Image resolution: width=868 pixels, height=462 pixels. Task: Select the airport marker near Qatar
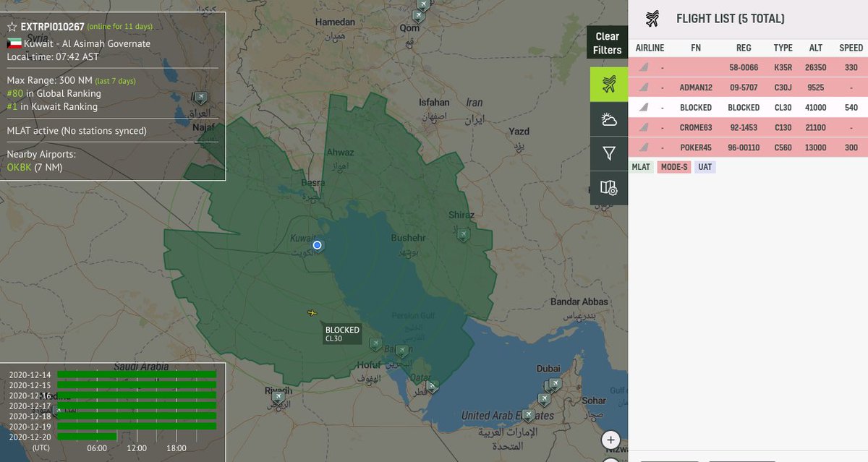click(x=433, y=387)
